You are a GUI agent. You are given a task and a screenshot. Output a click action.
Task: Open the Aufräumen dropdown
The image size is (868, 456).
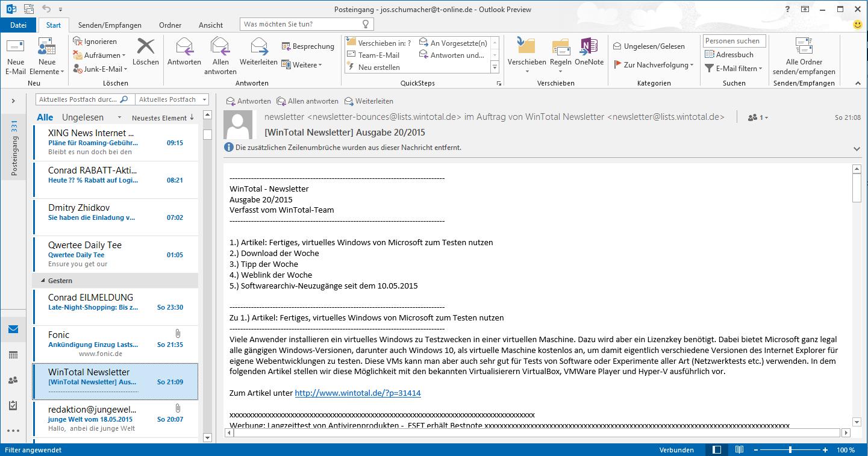tap(100, 55)
